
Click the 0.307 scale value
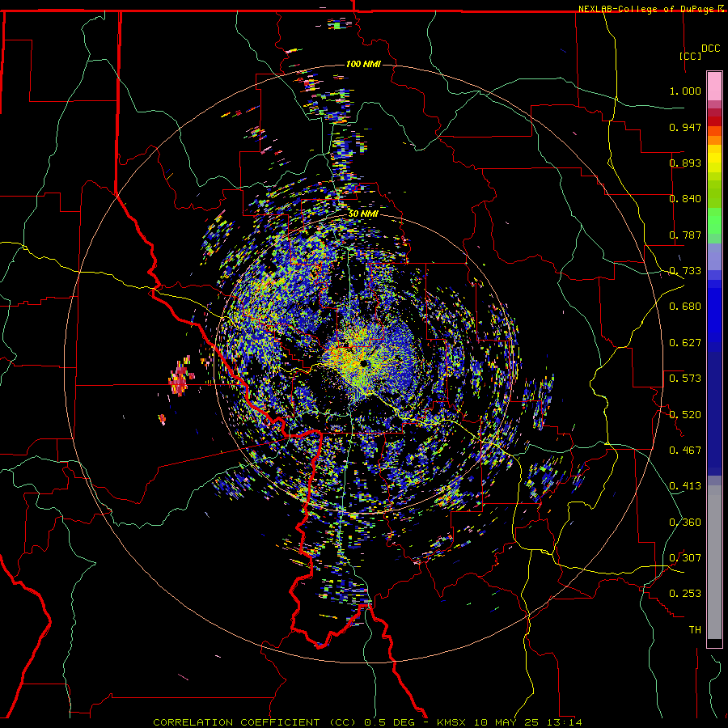pos(685,558)
